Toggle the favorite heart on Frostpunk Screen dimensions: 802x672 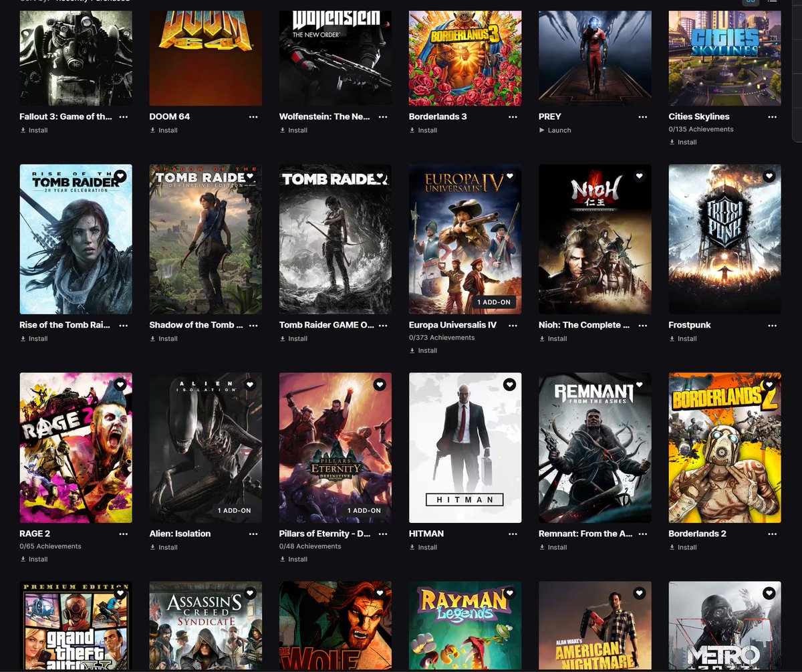[769, 176]
